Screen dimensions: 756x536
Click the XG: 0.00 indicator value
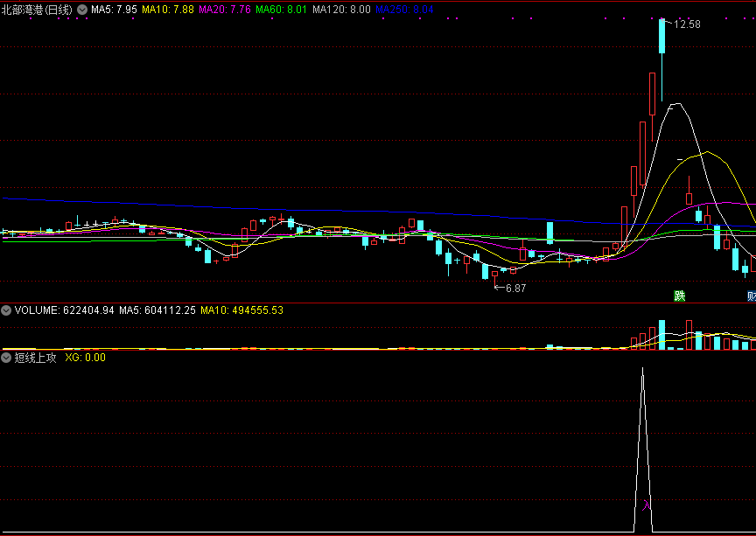pos(86,358)
